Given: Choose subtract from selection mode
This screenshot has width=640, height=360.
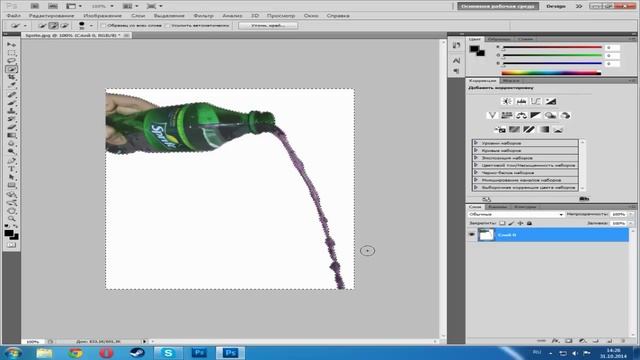Looking at the screenshot, I should [x=64, y=25].
